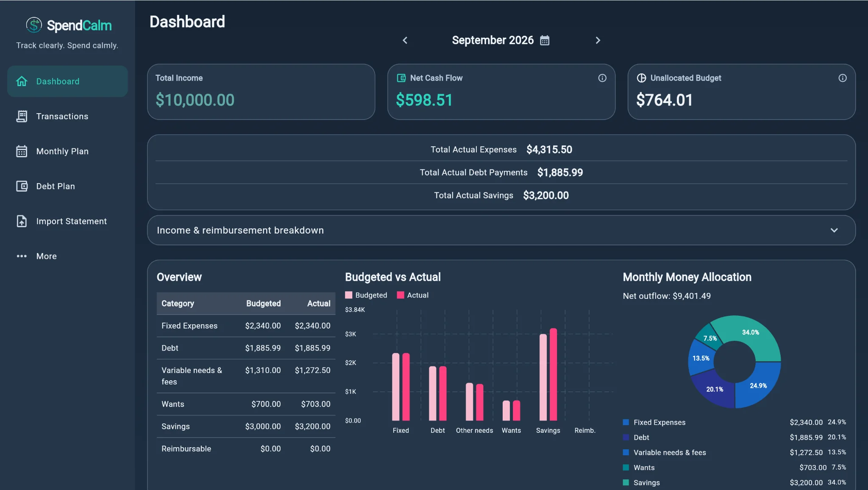Click the 20.1% donut chart segment
The width and height of the screenshot is (868, 490).
click(x=714, y=389)
